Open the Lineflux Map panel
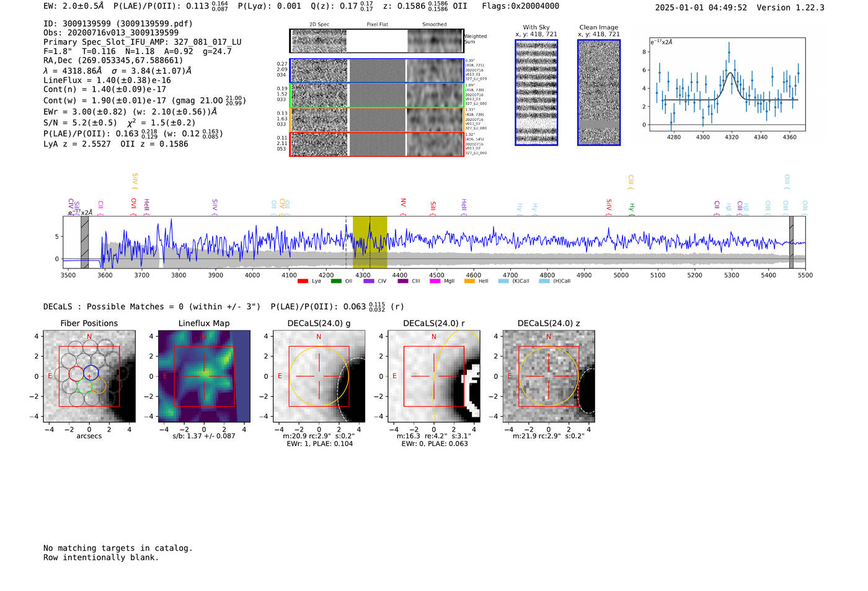Screen dimensions: 868x591 coord(204,376)
